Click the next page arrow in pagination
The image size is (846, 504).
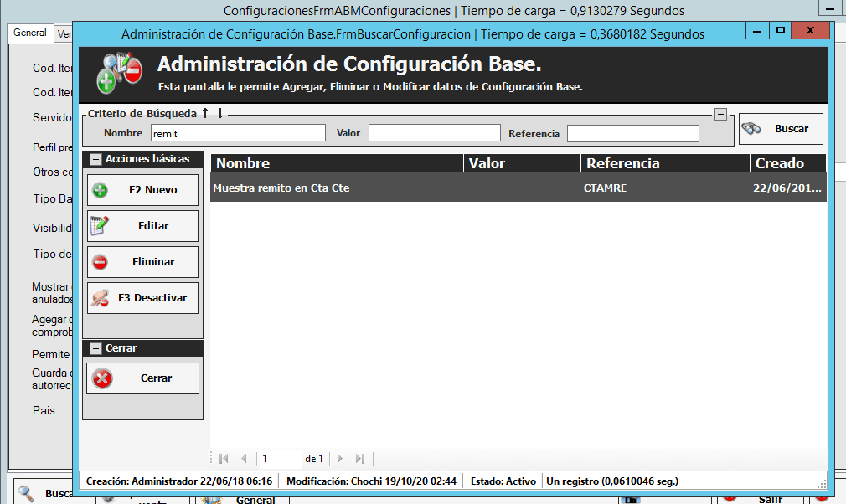[340, 459]
